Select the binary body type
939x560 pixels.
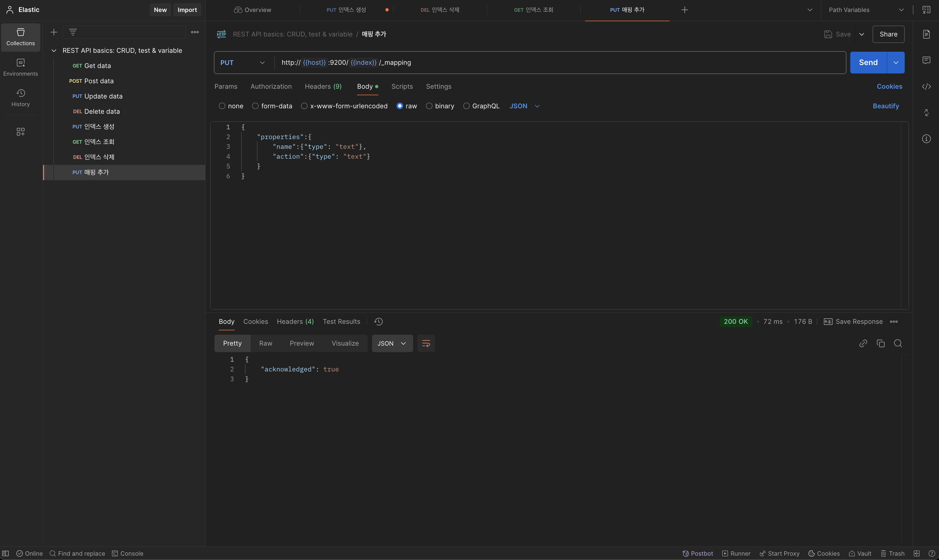tap(429, 106)
